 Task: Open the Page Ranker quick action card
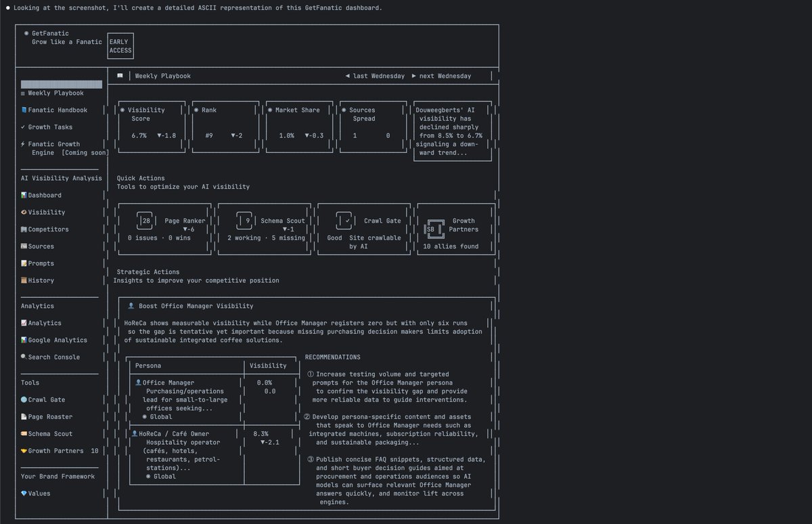pyautogui.click(x=164, y=230)
